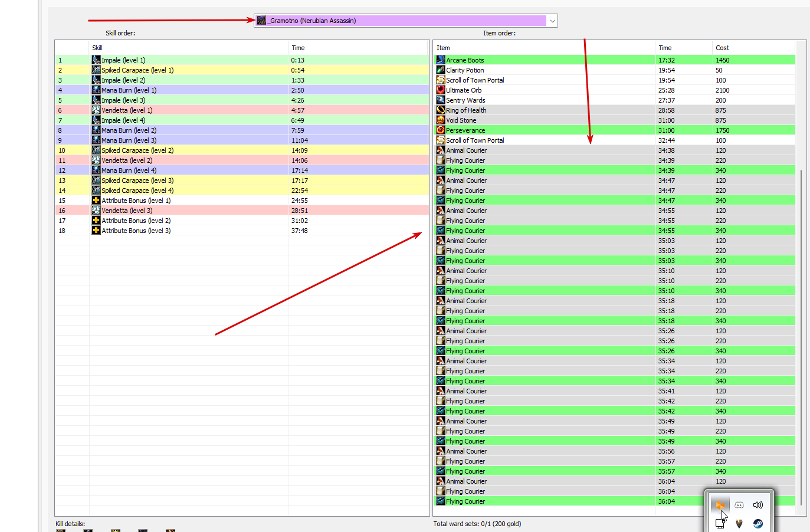
Task: Click the Void Stone item icon
Action: tap(441, 120)
